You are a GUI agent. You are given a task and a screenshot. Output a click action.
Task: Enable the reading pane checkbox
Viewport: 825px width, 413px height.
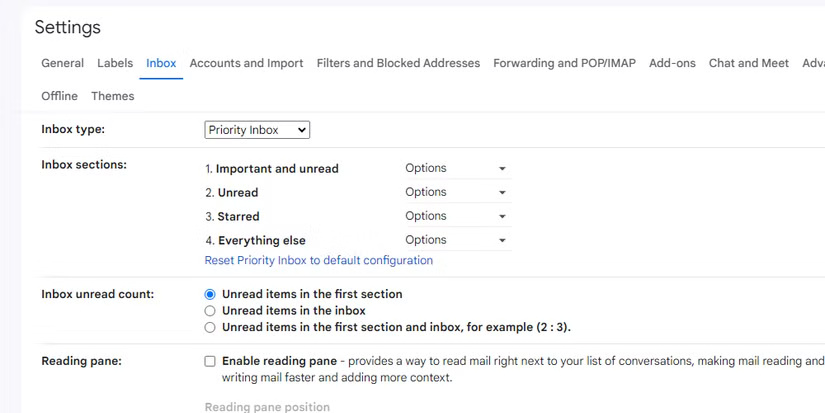[210, 361]
